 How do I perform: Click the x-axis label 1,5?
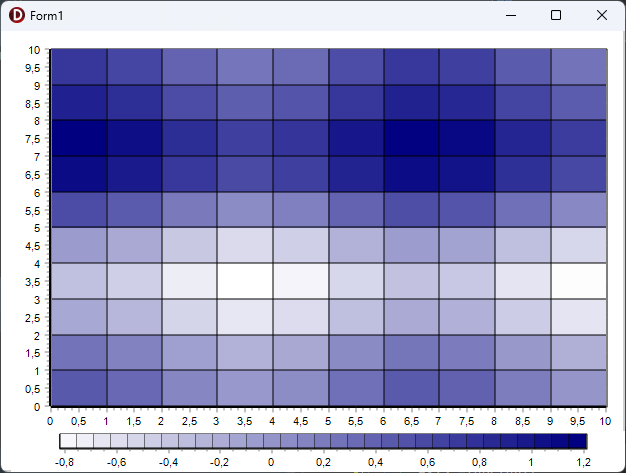134,421
